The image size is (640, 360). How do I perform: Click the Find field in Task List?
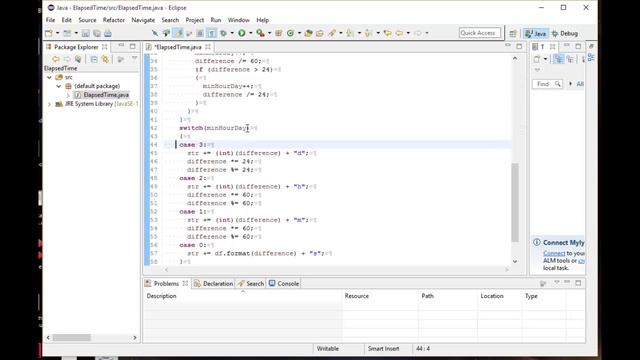547,84
